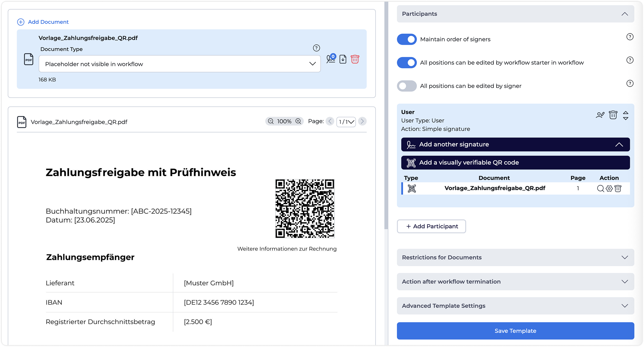This screenshot has width=644, height=347.
Task: Download the Vorlage_Zahlungsfreigabe_QR.pdf document
Action: (x=343, y=59)
